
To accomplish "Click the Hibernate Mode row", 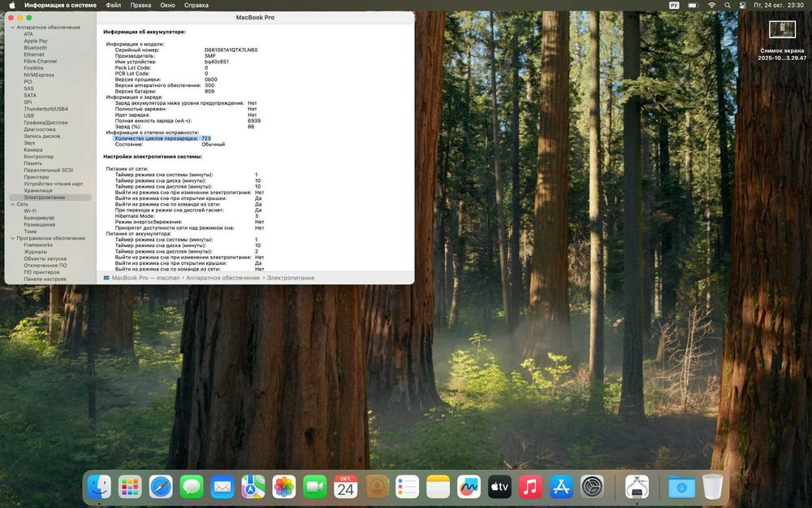I will (187, 216).
